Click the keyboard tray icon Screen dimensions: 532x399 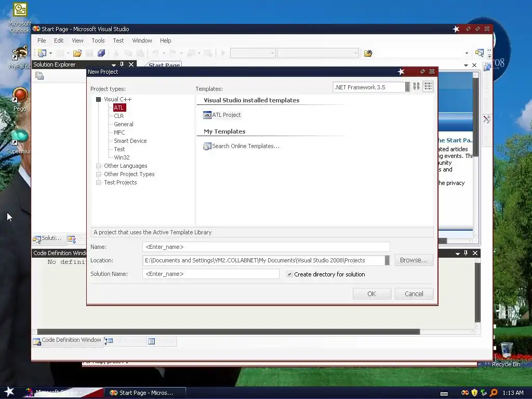tap(444, 393)
